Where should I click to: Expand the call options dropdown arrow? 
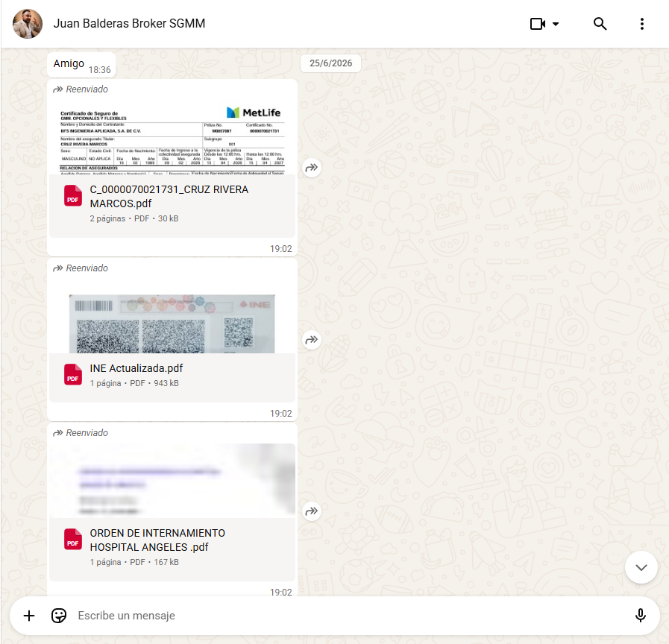click(x=556, y=24)
